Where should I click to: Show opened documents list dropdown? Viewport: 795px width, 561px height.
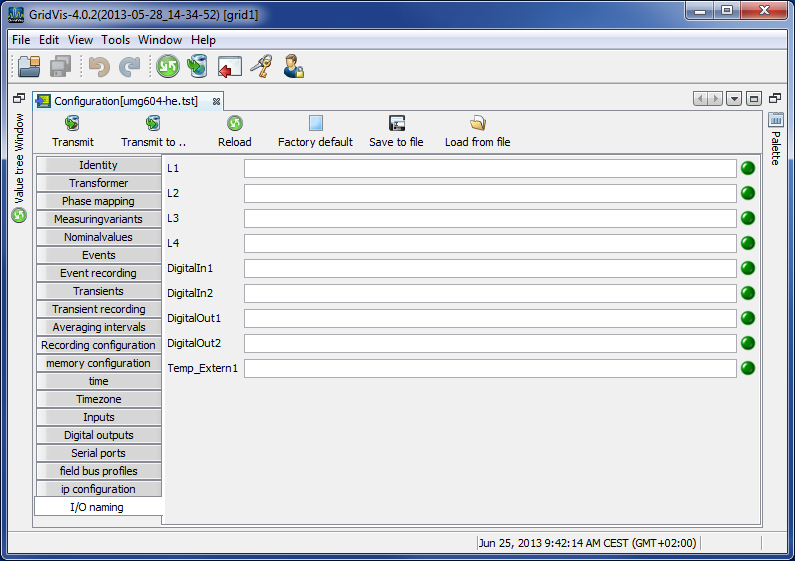[x=734, y=98]
